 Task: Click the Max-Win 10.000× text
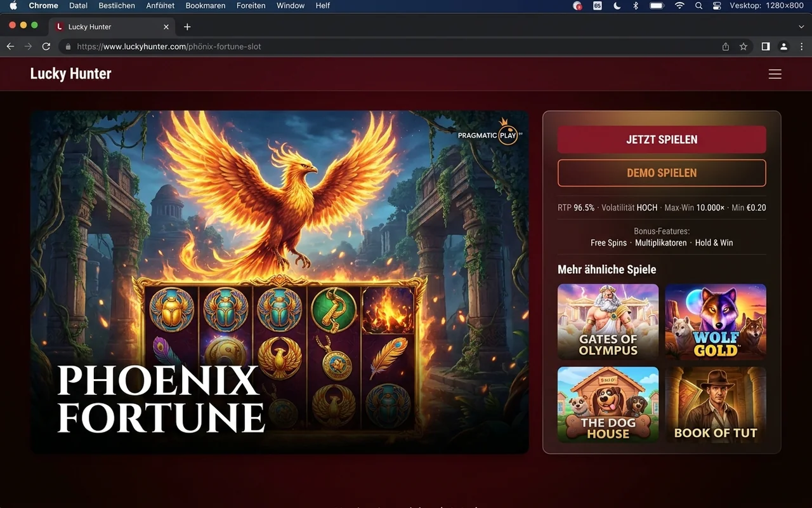point(694,208)
